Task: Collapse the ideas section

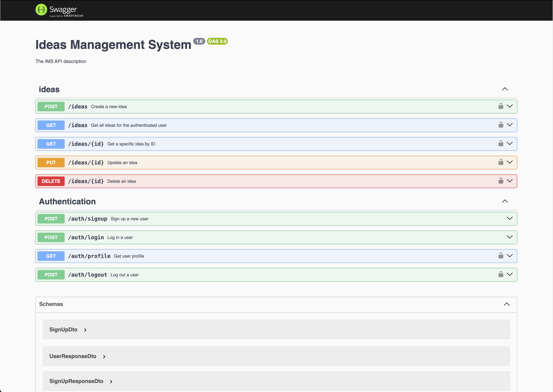Action: pos(505,89)
